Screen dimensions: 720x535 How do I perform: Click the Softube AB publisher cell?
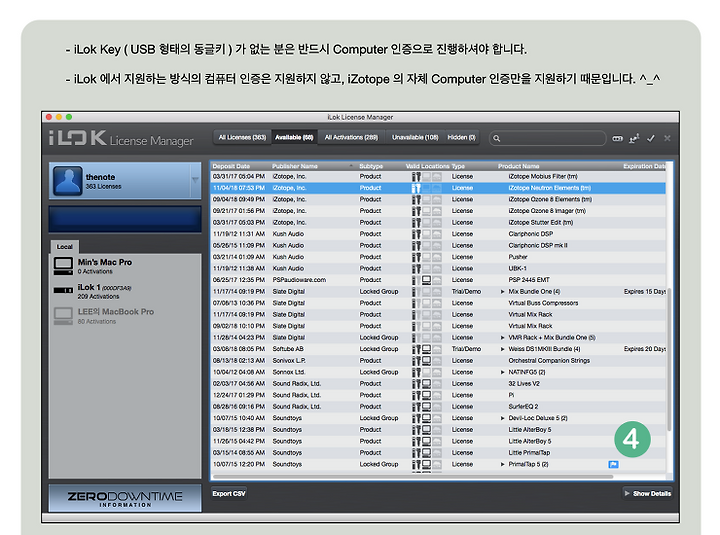click(x=287, y=349)
